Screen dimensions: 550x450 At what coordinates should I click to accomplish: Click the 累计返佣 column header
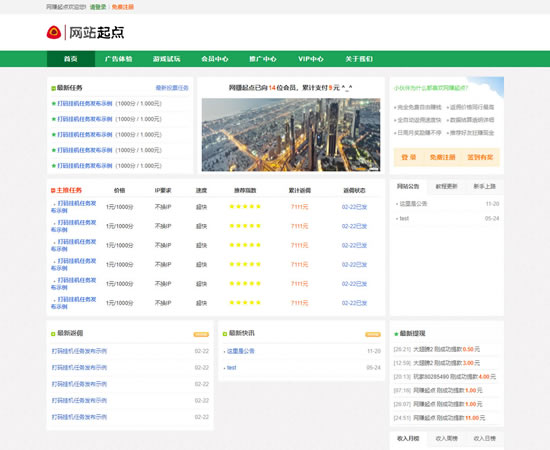pos(300,190)
